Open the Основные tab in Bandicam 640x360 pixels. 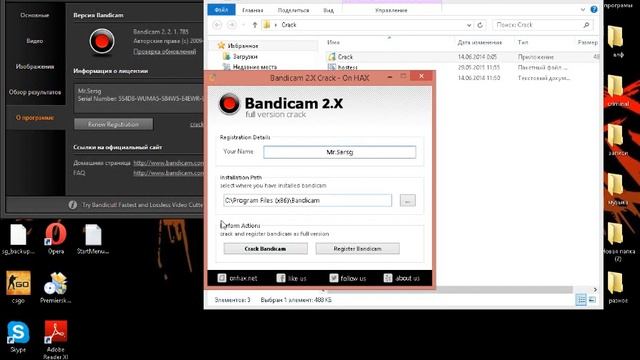click(35, 15)
